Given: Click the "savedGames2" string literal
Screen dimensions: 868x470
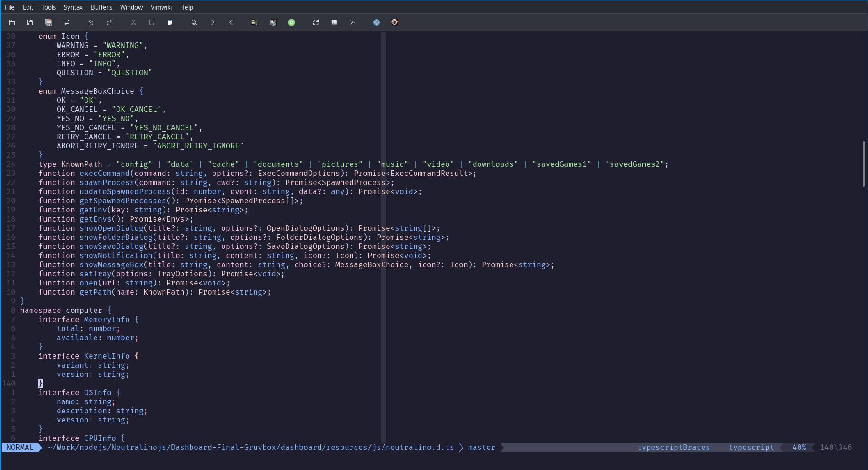Looking at the screenshot, I should [635, 164].
